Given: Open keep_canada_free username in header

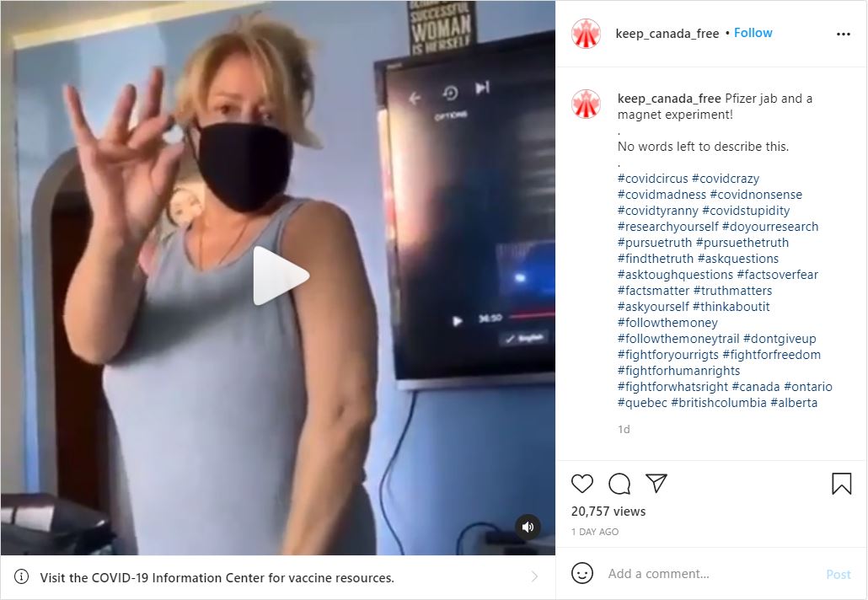Looking at the screenshot, I should click(667, 34).
